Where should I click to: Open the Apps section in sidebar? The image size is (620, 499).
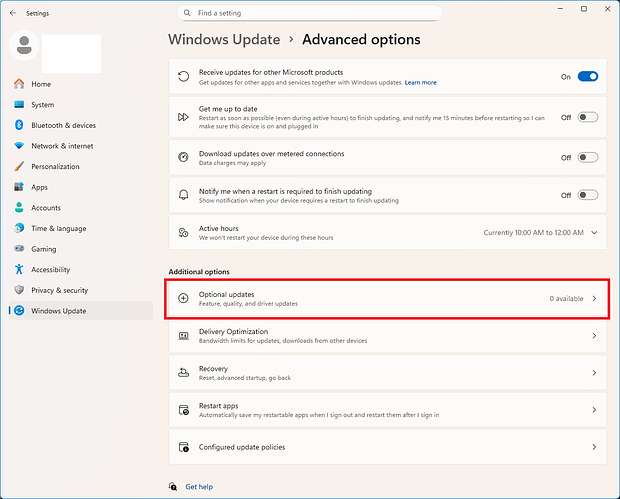pos(39,187)
